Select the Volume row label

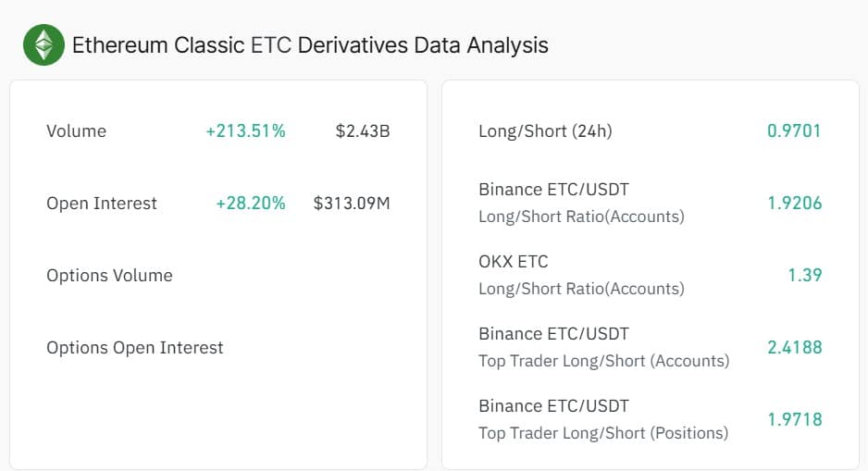(x=76, y=131)
